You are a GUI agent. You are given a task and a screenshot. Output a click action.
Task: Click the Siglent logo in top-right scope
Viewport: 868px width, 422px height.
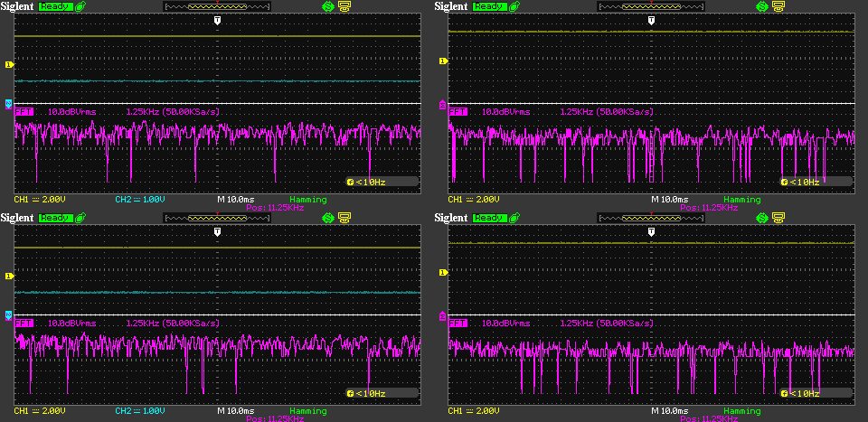(452, 6)
